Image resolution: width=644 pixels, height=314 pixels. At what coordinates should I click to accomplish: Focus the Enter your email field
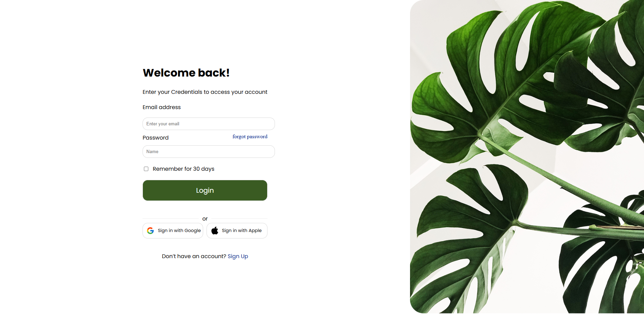coord(209,124)
